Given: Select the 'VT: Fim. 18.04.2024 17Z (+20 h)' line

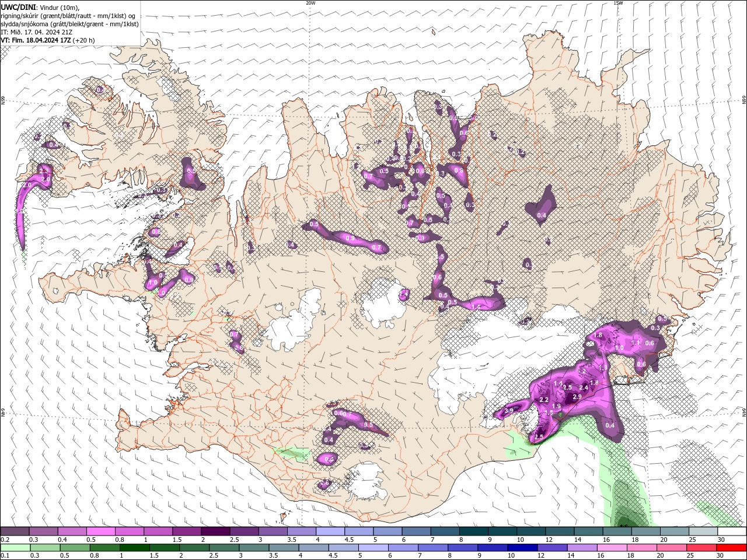Looking at the screenshot, I should tap(47, 40).
